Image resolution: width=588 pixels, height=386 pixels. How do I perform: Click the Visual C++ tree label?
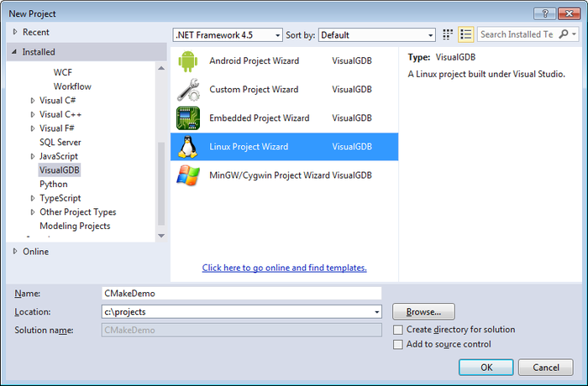pos(60,114)
